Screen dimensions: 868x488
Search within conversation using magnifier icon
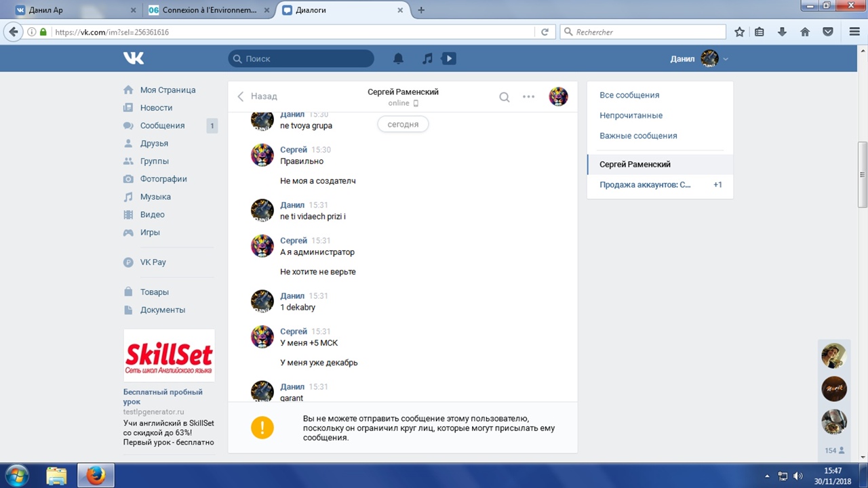pos(505,97)
